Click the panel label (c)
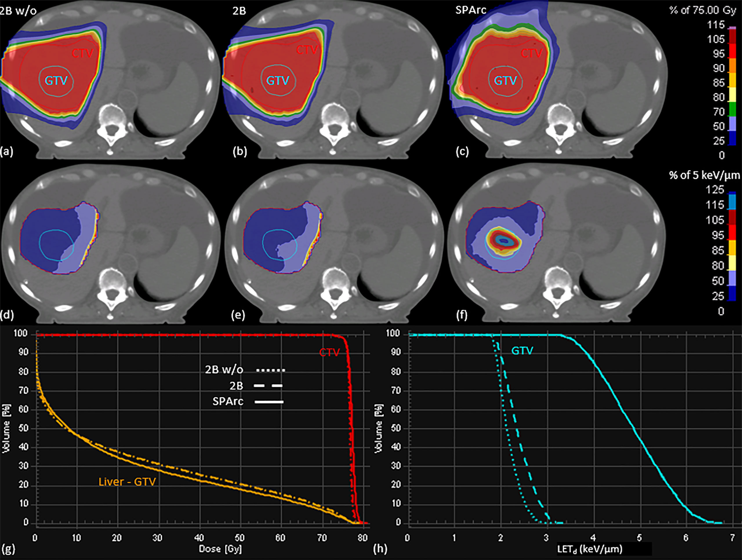This screenshot has width=742, height=560. point(462,152)
